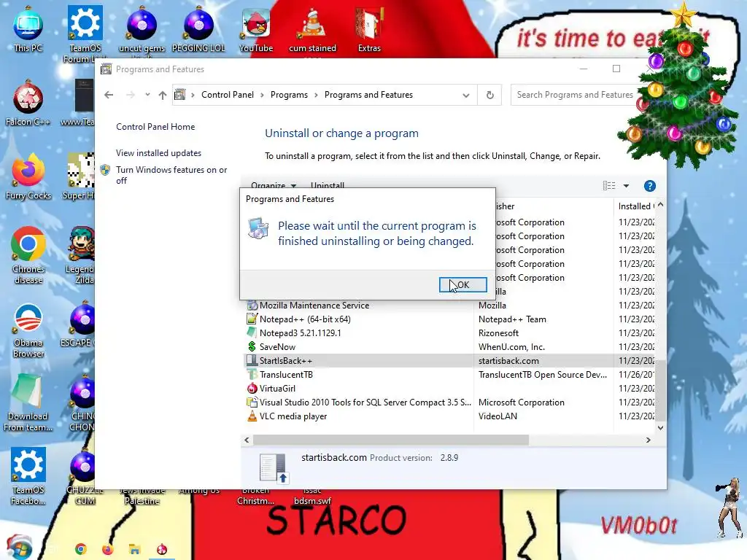Open the uncut gems desktop icon
This screenshot has height=560, width=747.
point(142,29)
